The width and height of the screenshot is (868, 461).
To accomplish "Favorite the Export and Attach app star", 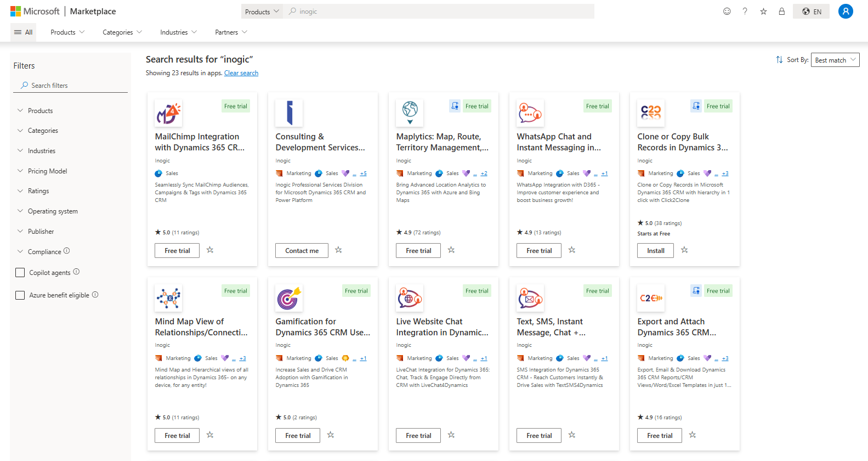I will [x=693, y=435].
